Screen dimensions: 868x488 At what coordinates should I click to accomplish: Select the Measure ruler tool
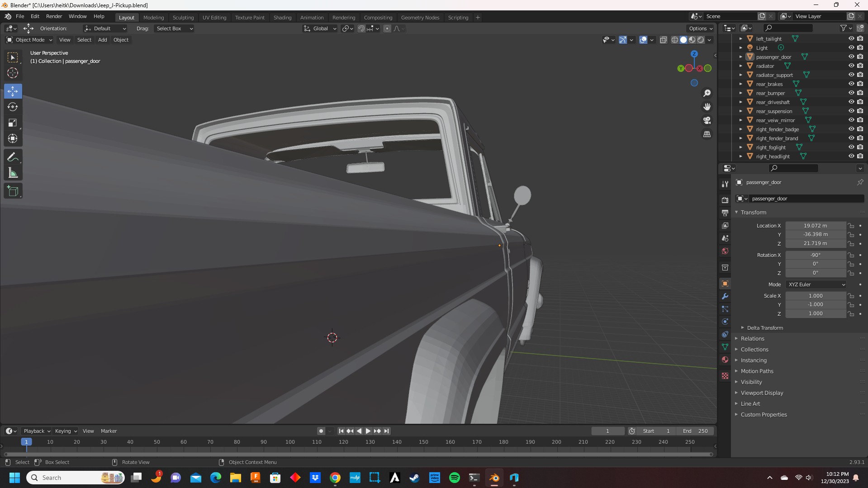[x=13, y=173]
